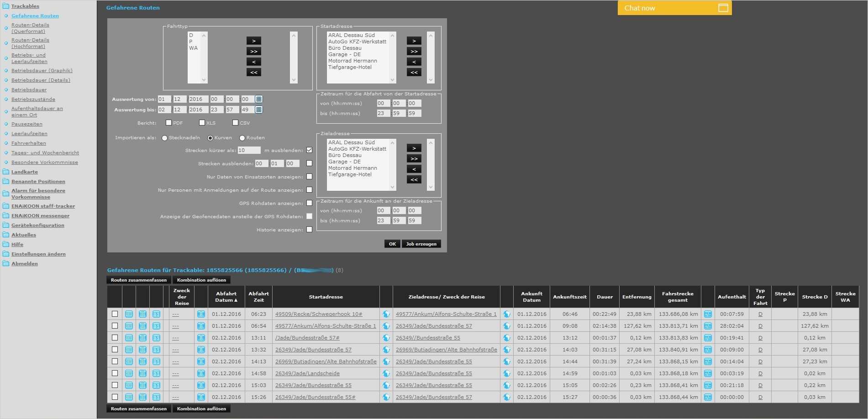The height and width of the screenshot is (419, 868).
Task: Click the folder icon beside Trackables
Action: click(6, 6)
